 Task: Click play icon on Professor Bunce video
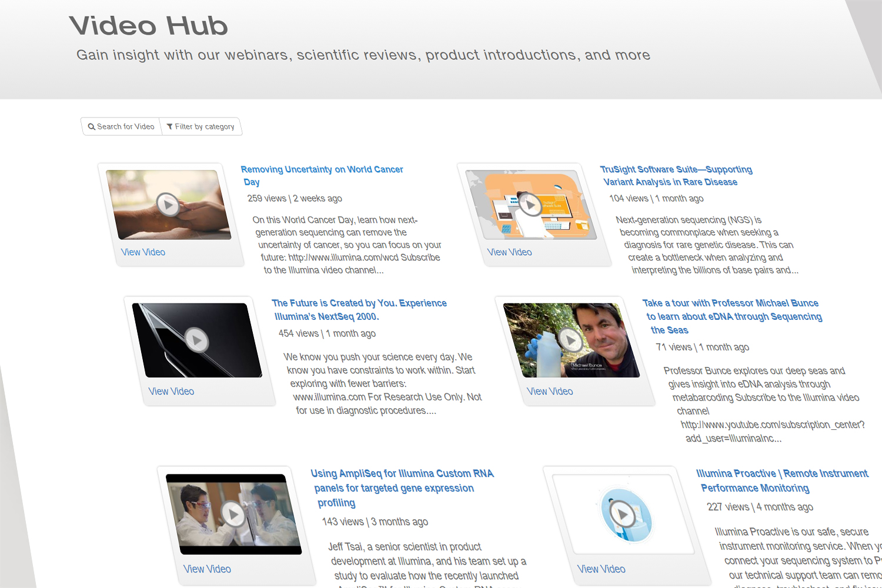[x=570, y=340]
